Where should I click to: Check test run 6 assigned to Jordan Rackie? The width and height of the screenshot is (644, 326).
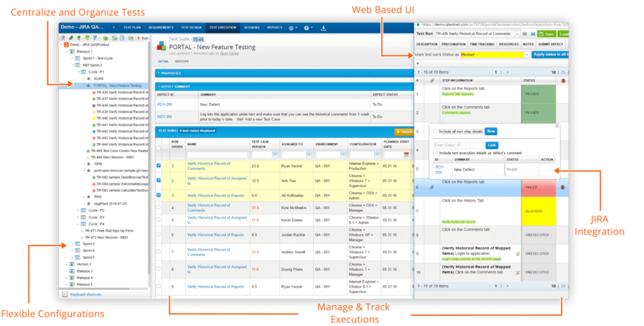(158, 234)
